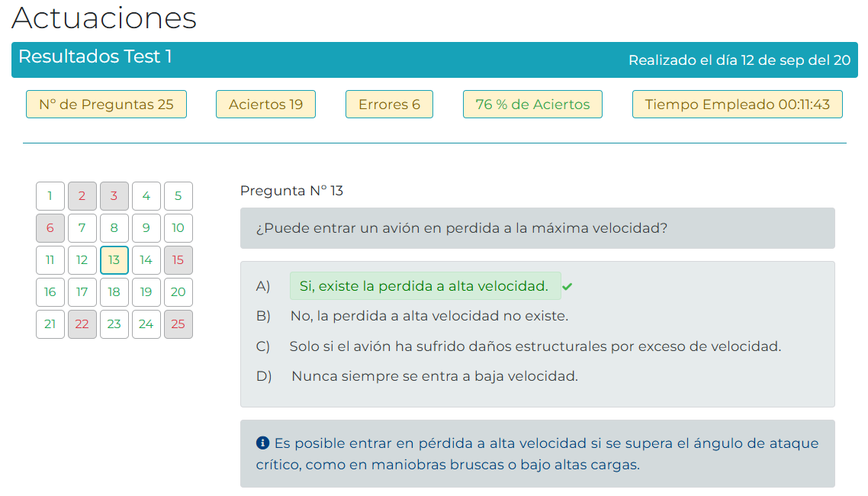Select question 8 in the grid

[x=114, y=228]
